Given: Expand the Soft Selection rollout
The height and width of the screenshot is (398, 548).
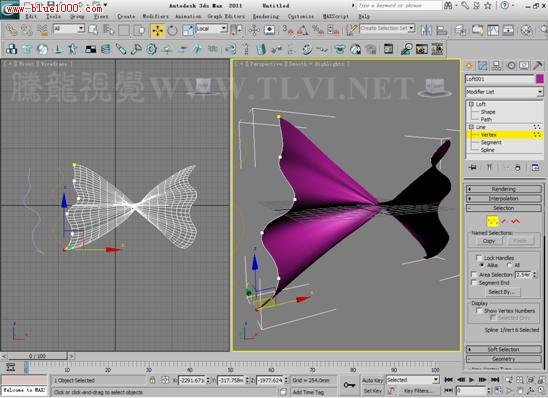Looking at the screenshot, I should [504, 349].
